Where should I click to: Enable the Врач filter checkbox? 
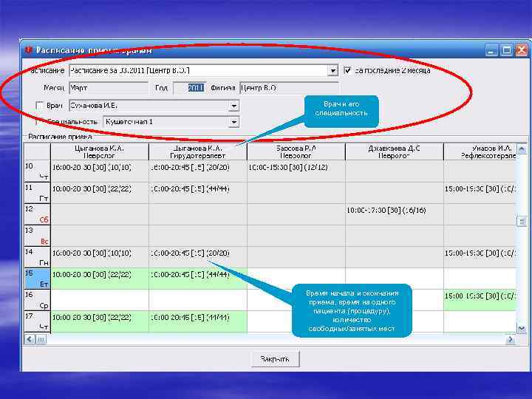click(x=40, y=106)
